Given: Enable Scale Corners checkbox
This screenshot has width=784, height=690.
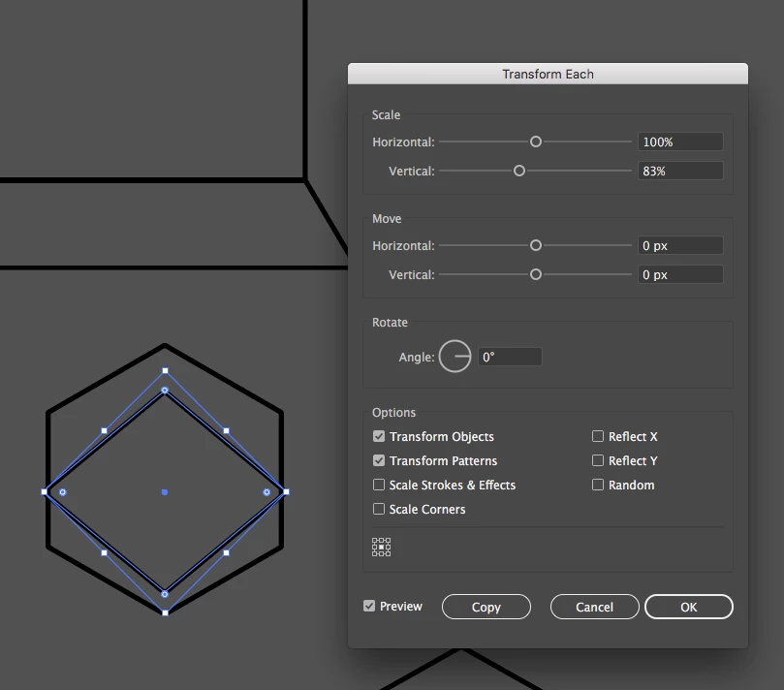Looking at the screenshot, I should (379, 509).
